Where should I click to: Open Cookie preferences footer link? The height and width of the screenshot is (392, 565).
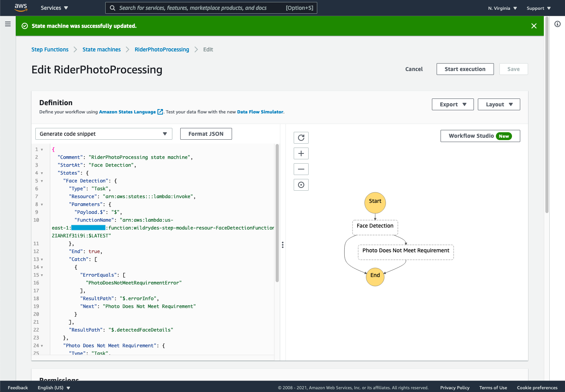[537, 388]
